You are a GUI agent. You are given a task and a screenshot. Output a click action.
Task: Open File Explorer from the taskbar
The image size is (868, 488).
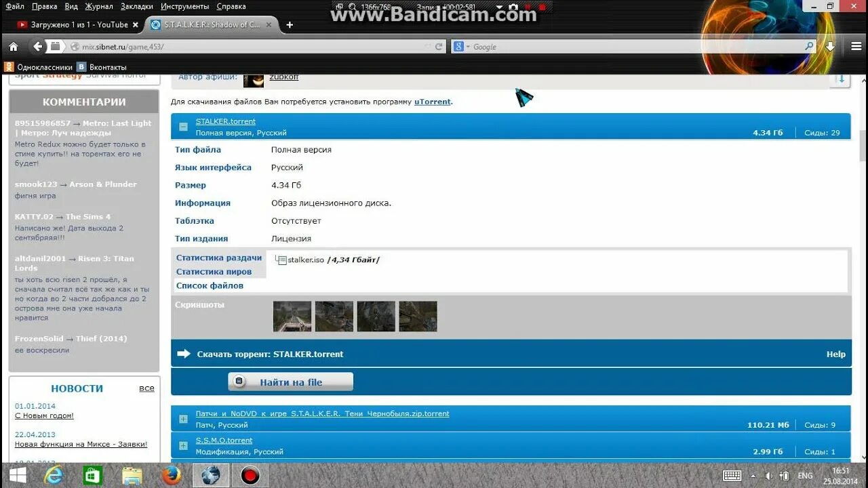point(132,475)
